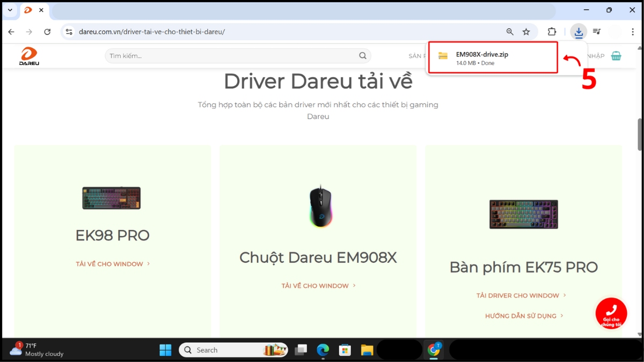Image resolution: width=644 pixels, height=362 pixels.
Task: Click the shopping basket icon in the site header
Action: [x=616, y=55]
